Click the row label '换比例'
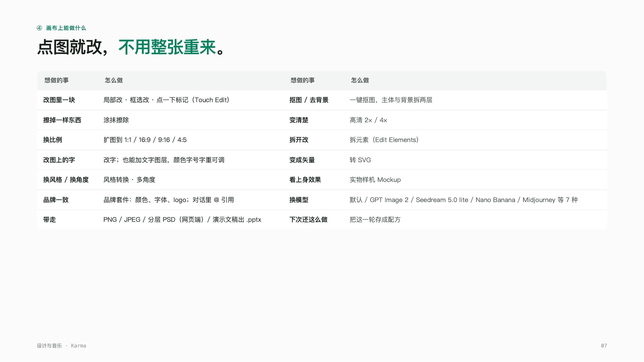This screenshot has height=362, width=644. click(53, 140)
